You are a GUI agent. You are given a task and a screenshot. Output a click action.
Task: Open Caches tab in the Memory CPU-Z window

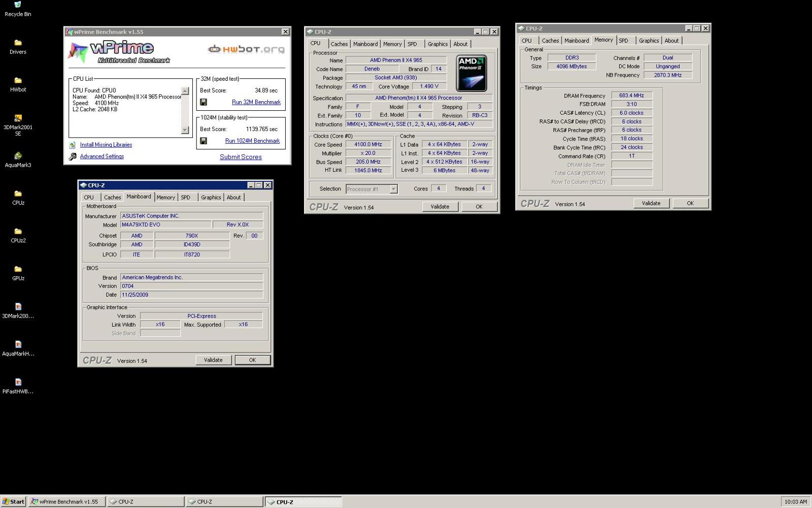click(x=550, y=41)
